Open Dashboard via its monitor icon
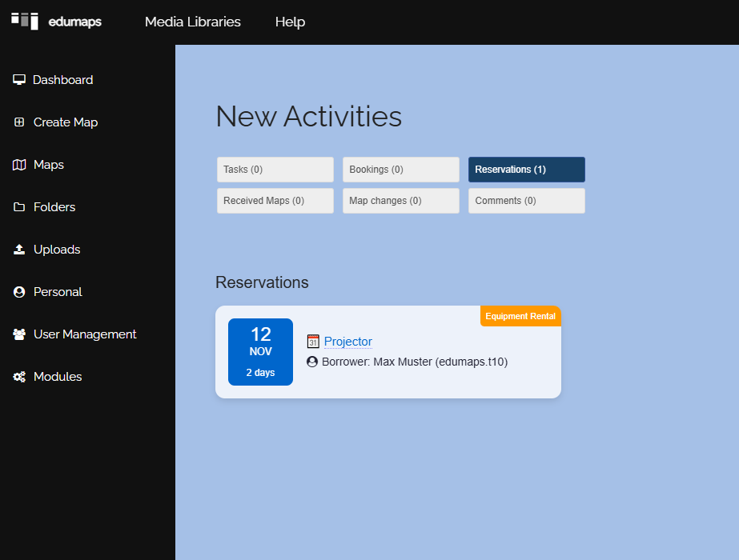Screen dimensions: 739x560 pos(19,80)
